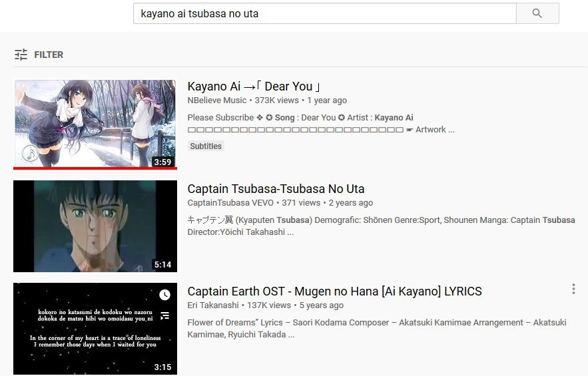Viewport: 588px width, 376px height.
Task: Click Dear You description starting Please Subscribe
Action: pyautogui.click(x=321, y=123)
